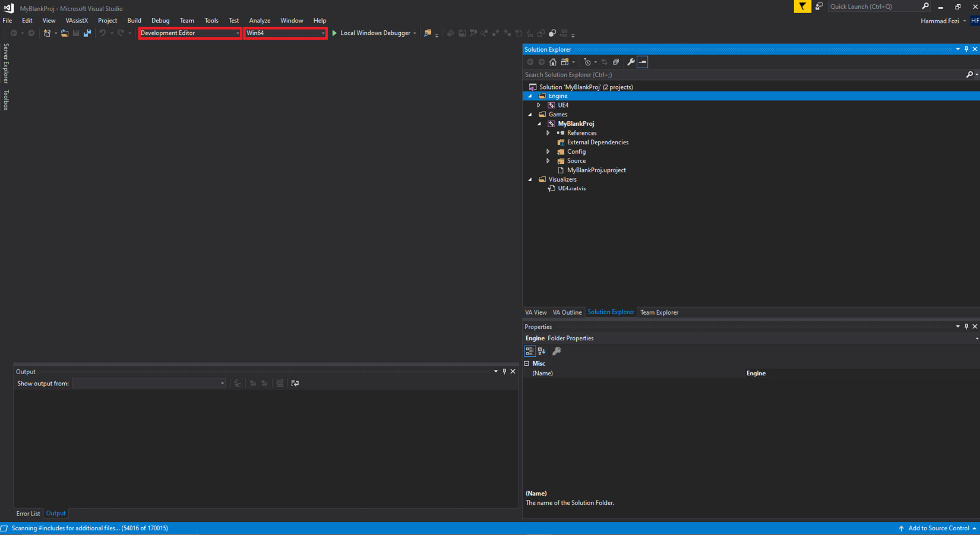Image resolution: width=980 pixels, height=535 pixels.
Task: Click the feedback icon near Quick Launch
Action: coord(819,7)
